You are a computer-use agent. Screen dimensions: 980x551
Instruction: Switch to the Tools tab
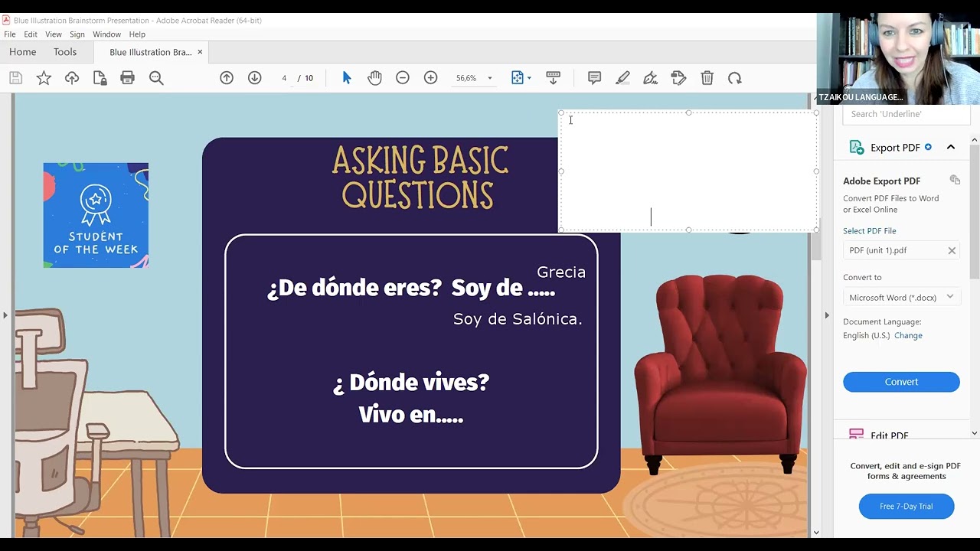pyautogui.click(x=64, y=51)
